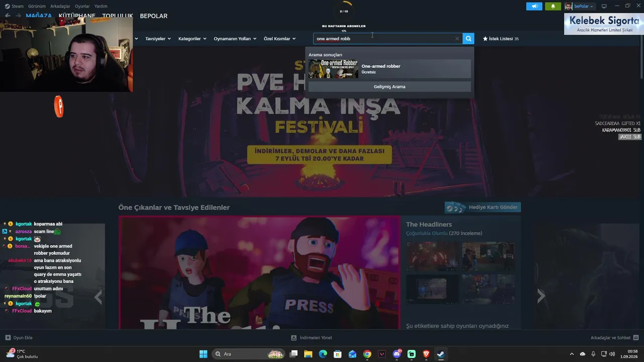644x362 pixels.
Task: Open File Explorer from the taskbar
Action: 308,354
